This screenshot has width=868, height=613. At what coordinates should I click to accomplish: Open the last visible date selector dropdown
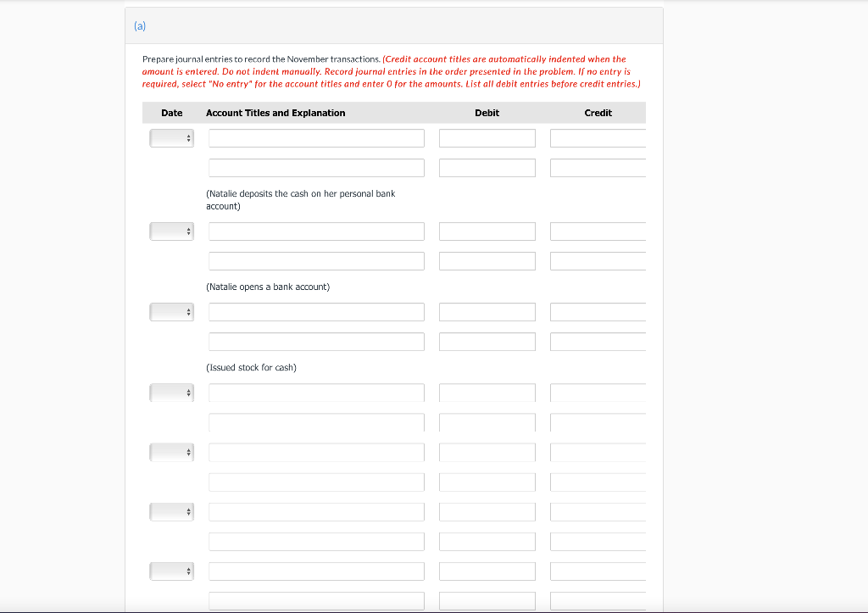[171, 570]
